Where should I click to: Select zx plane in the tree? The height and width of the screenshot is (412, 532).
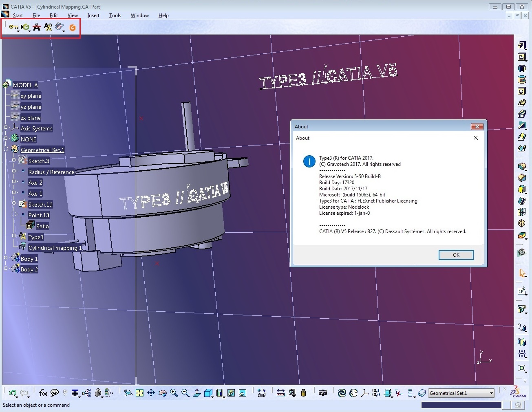(31, 118)
